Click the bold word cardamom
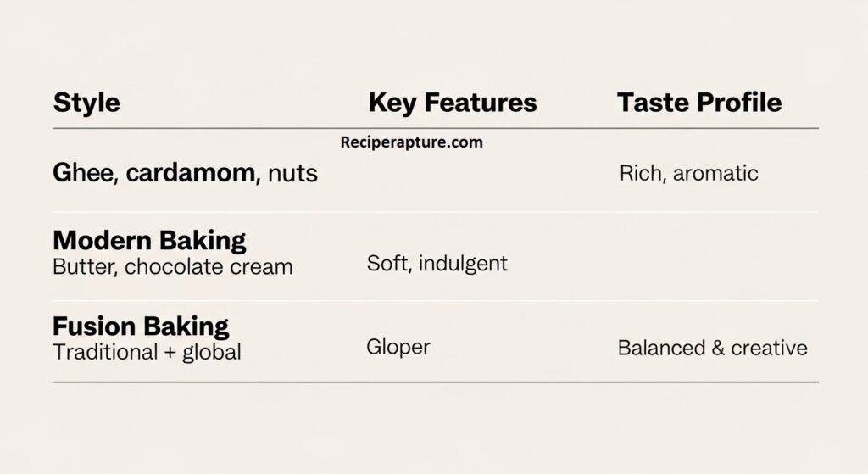 pyautogui.click(x=192, y=174)
